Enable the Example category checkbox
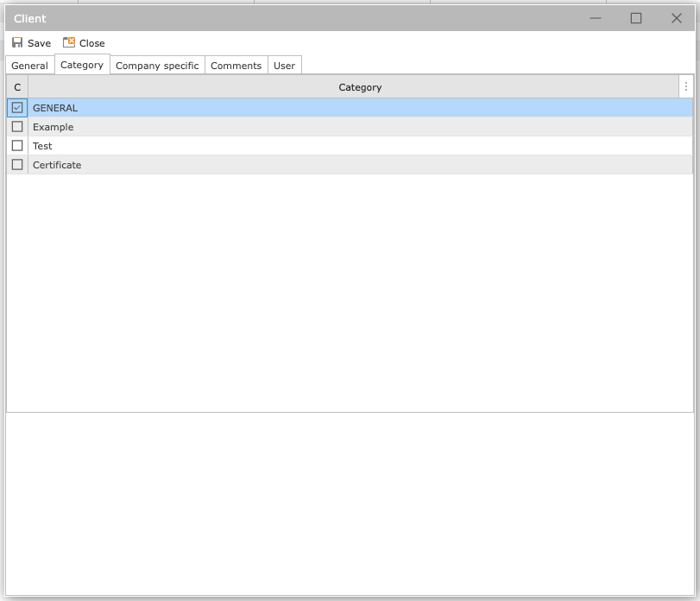The width and height of the screenshot is (700, 601). [17, 127]
